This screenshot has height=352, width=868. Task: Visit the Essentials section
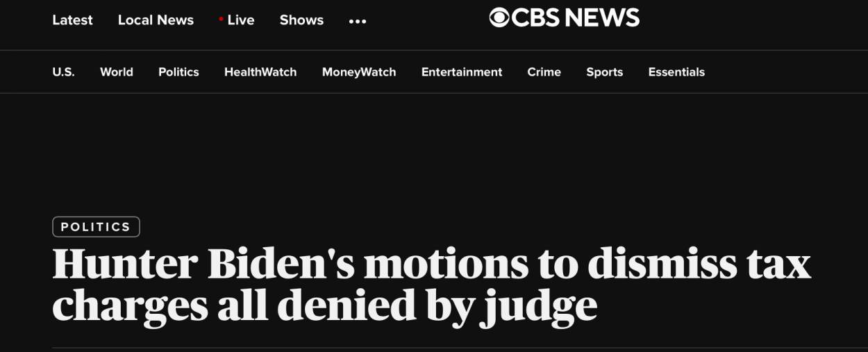tap(676, 72)
